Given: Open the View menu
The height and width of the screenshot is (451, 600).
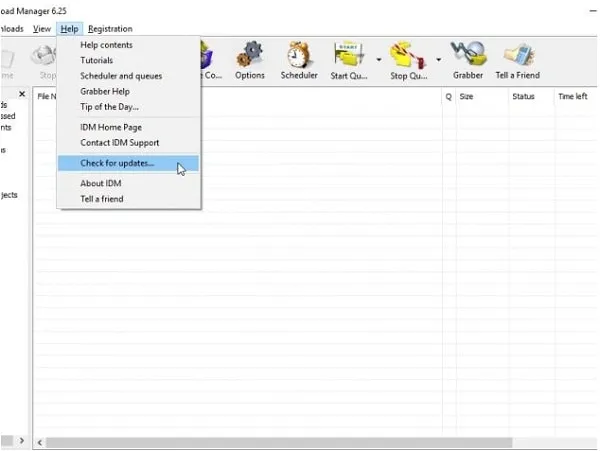Looking at the screenshot, I should pyautogui.click(x=41, y=29).
